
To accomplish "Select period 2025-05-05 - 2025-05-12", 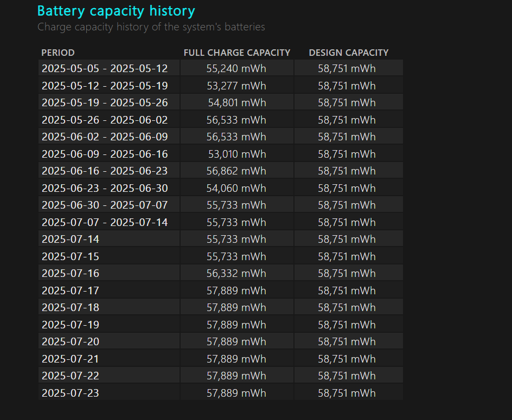I will (x=105, y=68).
